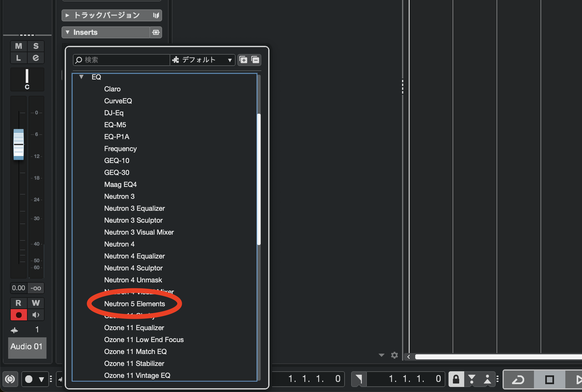Toggle monitor speaker button on Audio 01
The image size is (582, 392).
click(36, 315)
